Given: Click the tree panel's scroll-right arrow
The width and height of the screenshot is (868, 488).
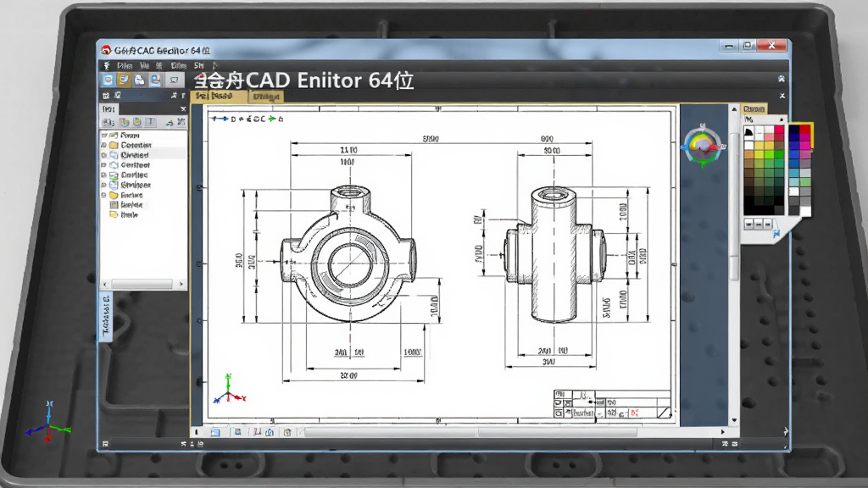Looking at the screenshot, I should (181, 284).
